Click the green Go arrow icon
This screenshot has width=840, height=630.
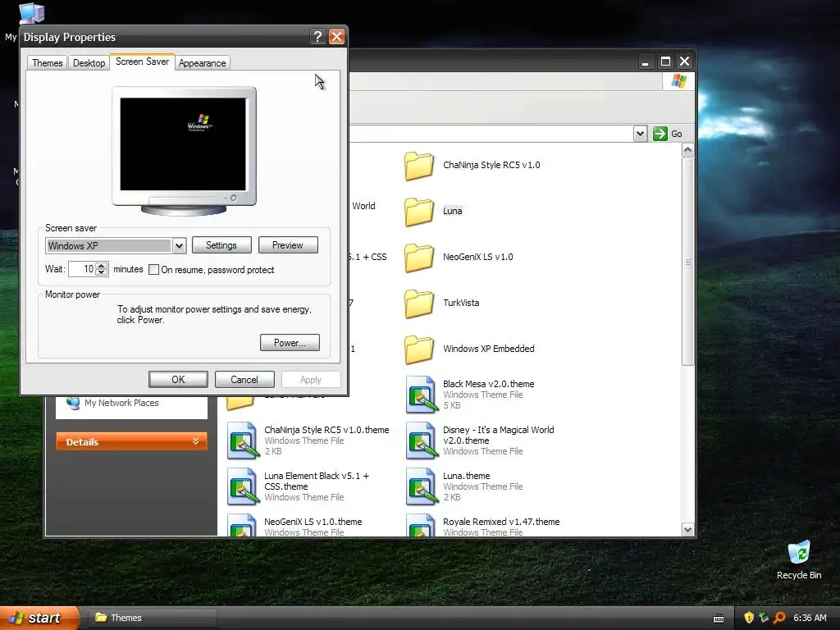pyautogui.click(x=660, y=134)
